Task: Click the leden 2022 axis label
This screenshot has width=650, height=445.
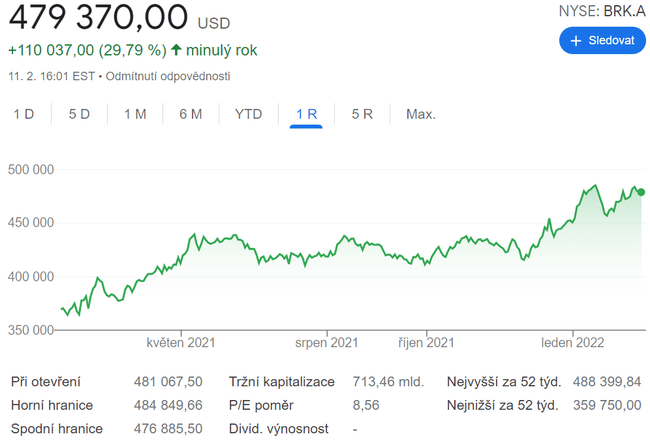Action: pos(573,342)
